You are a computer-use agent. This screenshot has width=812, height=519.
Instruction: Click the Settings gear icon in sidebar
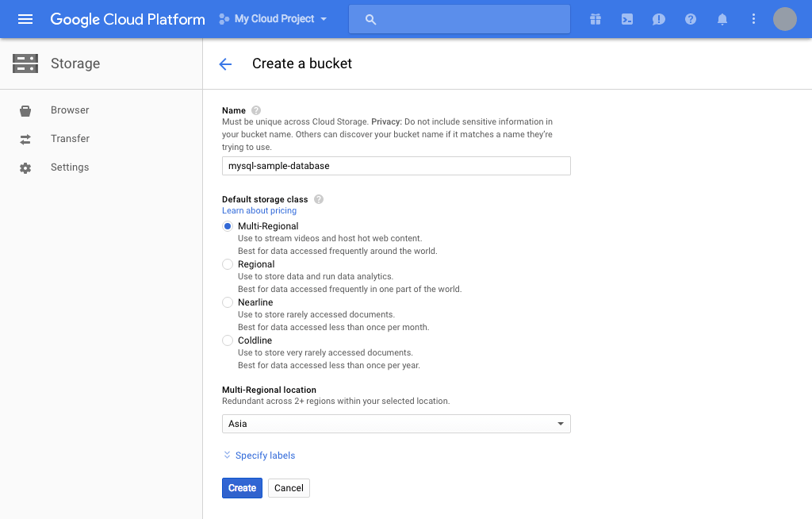25,167
